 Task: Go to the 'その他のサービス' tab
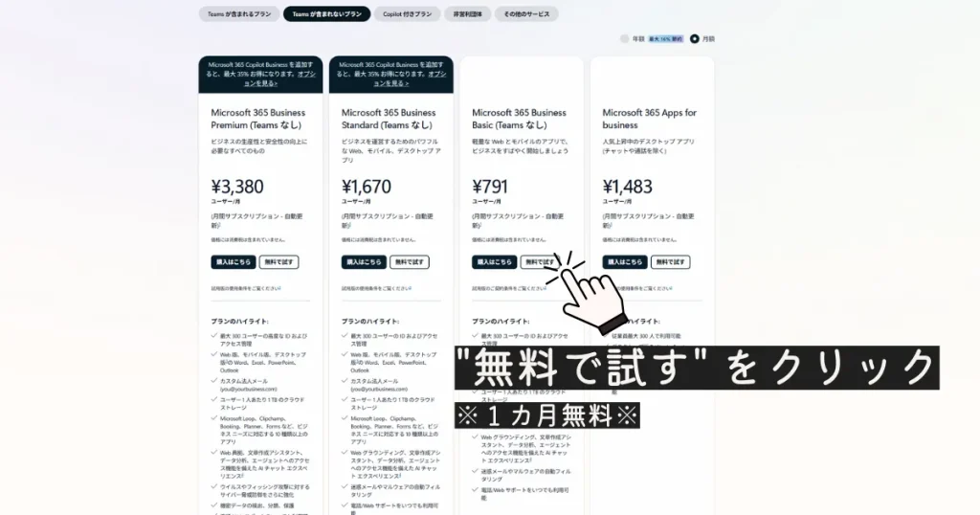[x=526, y=14]
